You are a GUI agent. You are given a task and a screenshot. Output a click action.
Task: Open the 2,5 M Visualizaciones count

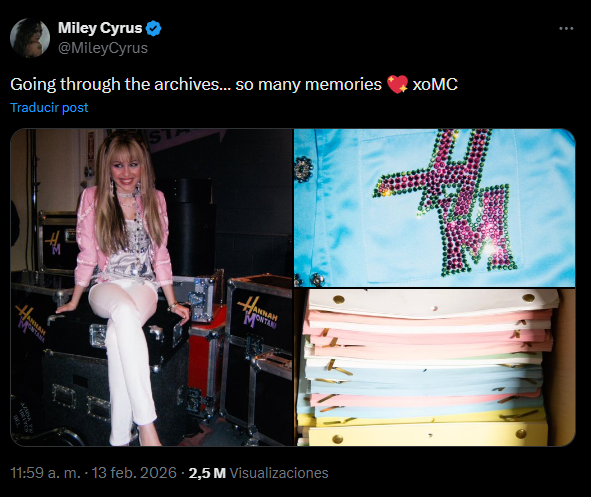point(258,473)
